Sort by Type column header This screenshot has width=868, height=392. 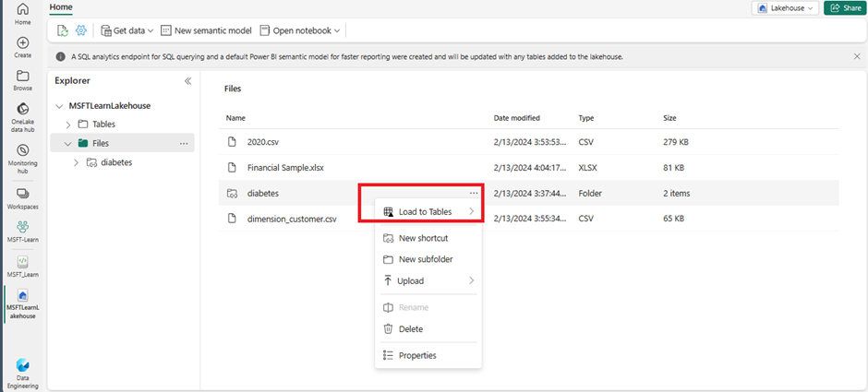pyautogui.click(x=585, y=118)
